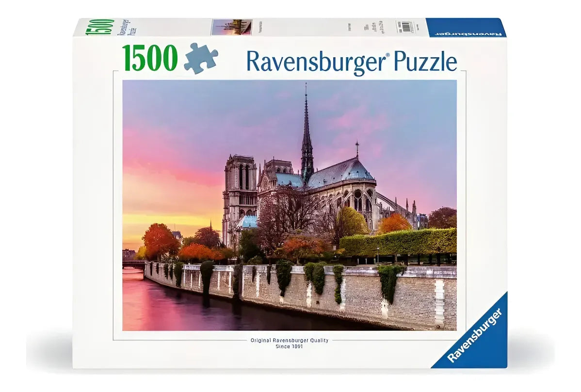This screenshot has height=392, width=581.
Task: Click the "Since 1891" text
Action: coord(289,346)
